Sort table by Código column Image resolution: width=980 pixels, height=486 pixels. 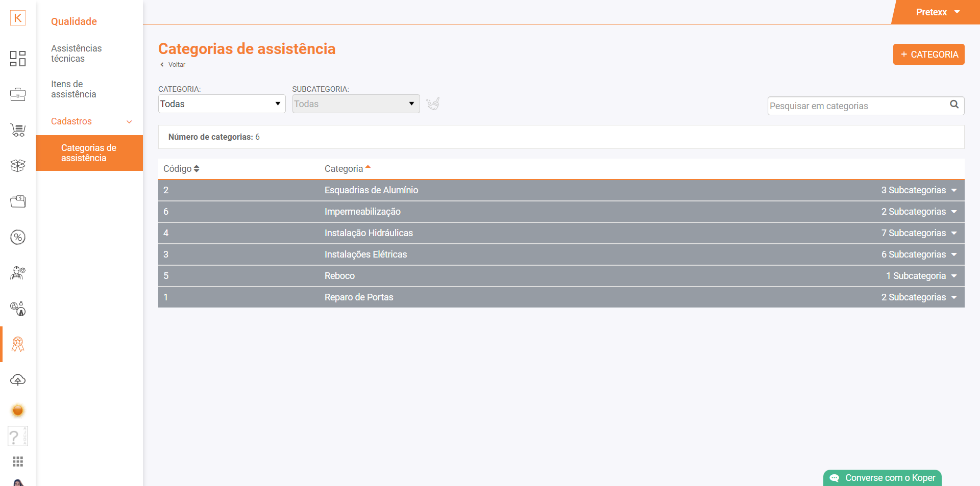point(181,169)
